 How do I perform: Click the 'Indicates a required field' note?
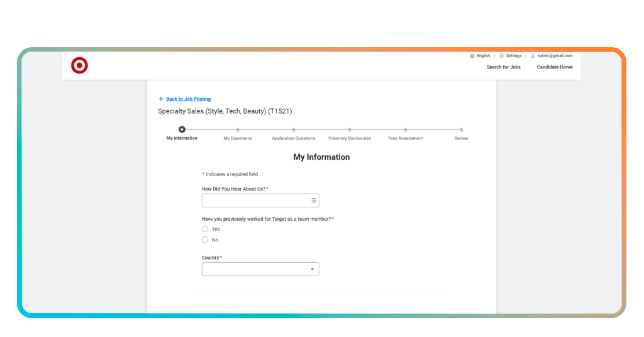230,174
